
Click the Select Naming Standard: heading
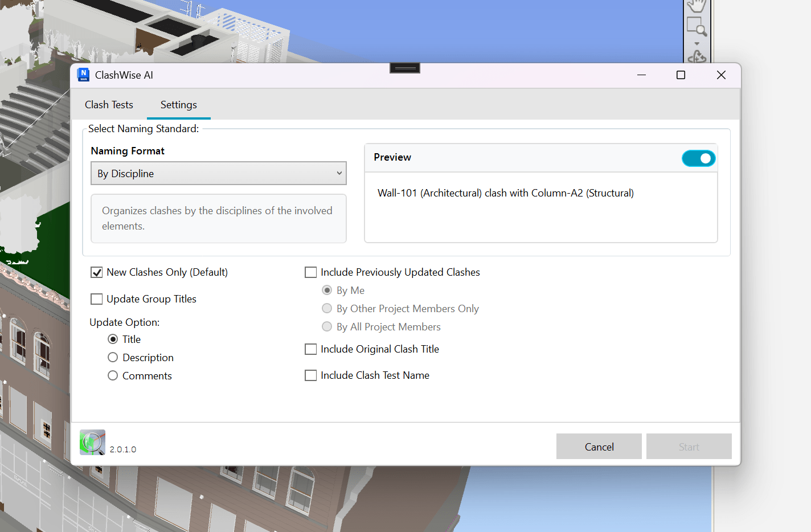pos(144,129)
